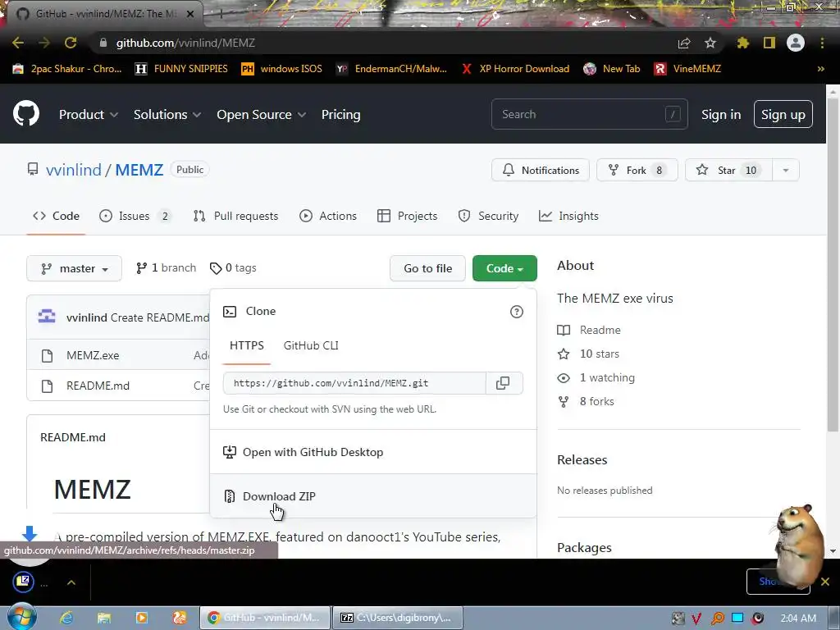Screen dimensions: 840x630
Task: Click the Go to file button
Action: [427, 268]
